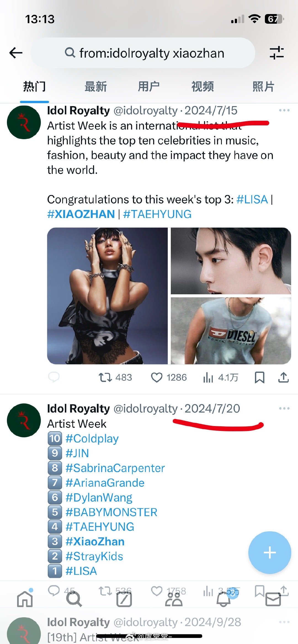The height and width of the screenshot is (644, 298).
Task: Tap the blue compose plus button
Action: pyautogui.click(x=270, y=553)
